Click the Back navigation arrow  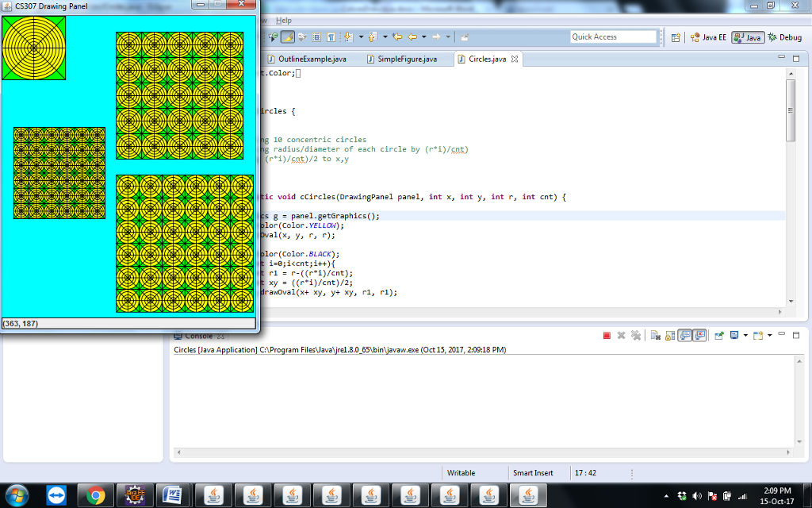[412, 37]
